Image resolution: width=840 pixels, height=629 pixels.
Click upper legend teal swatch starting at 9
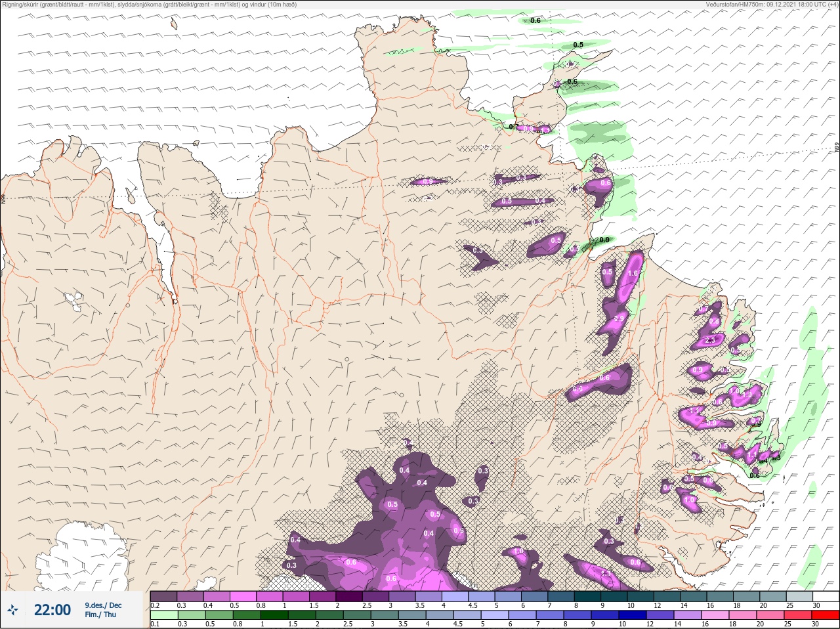(x=614, y=596)
